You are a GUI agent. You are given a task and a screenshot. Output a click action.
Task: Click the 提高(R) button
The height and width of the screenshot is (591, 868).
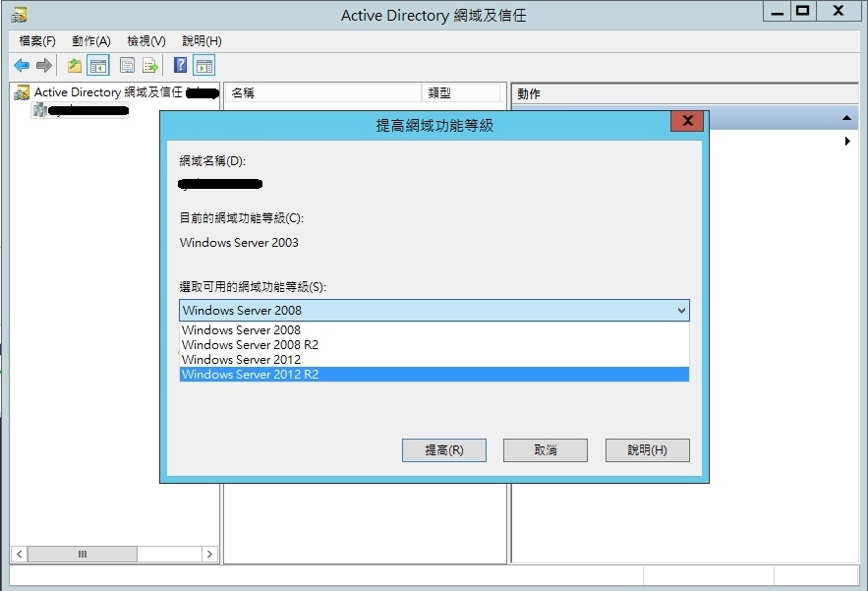point(444,450)
